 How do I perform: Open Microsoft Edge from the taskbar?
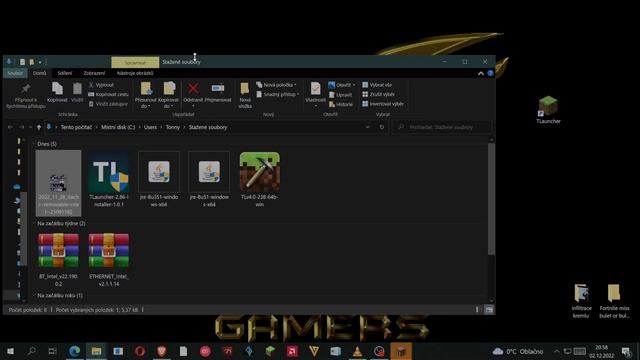(x=74, y=351)
